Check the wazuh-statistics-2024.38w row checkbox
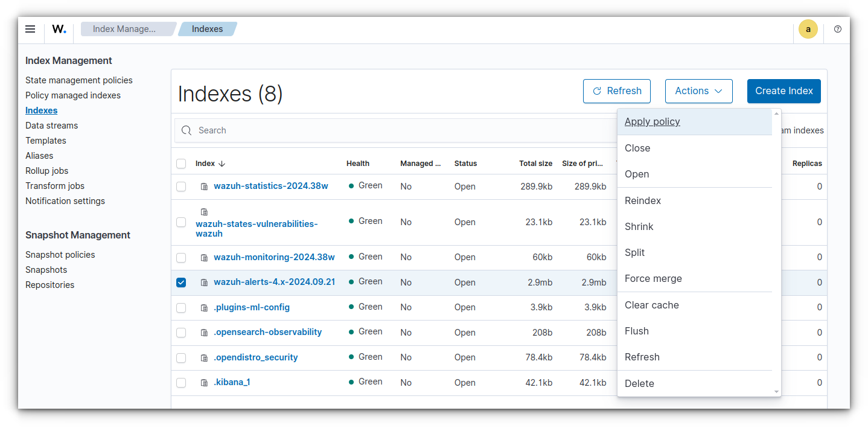 coord(181,187)
